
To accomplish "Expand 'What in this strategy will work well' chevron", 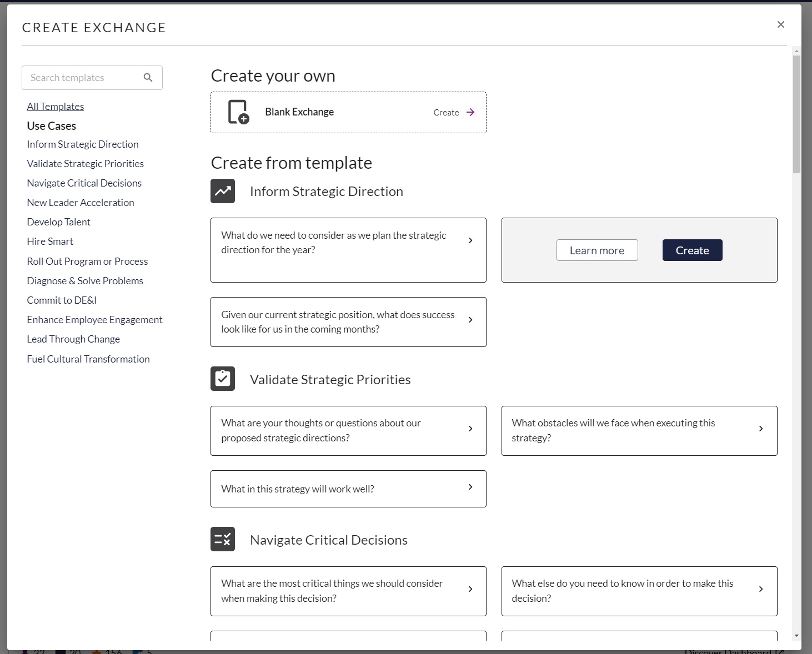I will [470, 487].
